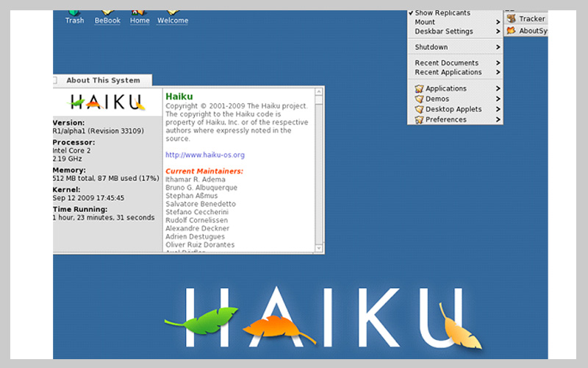This screenshot has height=368, width=588.
Task: Open the Trash desktop icon
Action: 74,18
